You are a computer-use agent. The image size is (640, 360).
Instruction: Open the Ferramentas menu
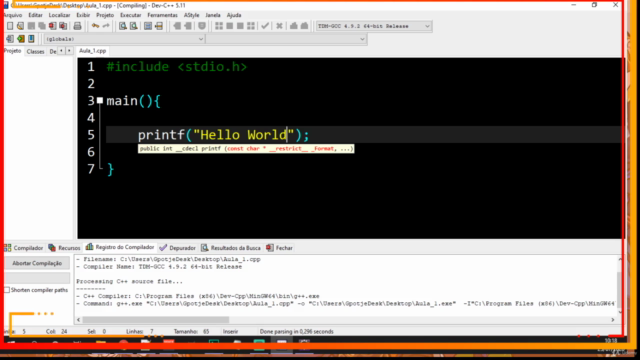point(162,15)
